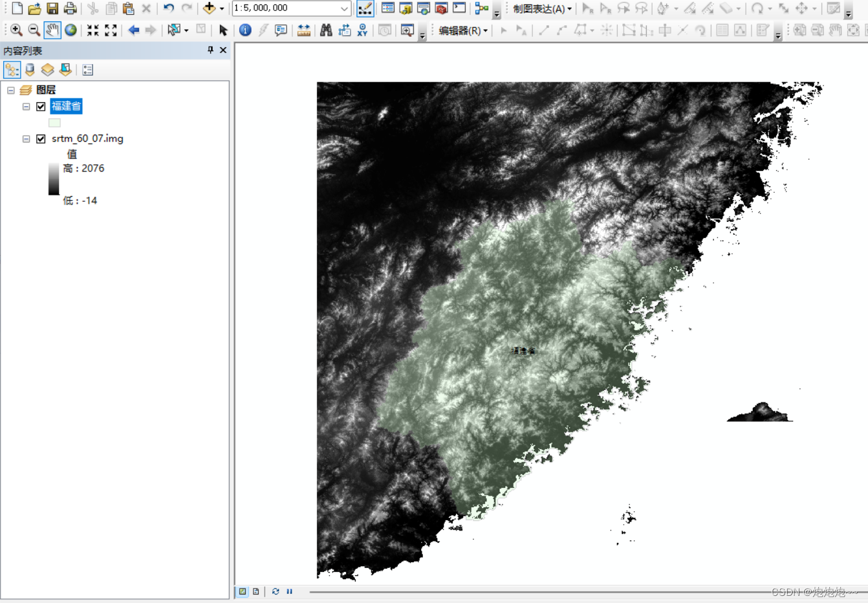Choose the Select Features tool
This screenshot has width=868, height=603.
click(x=173, y=30)
